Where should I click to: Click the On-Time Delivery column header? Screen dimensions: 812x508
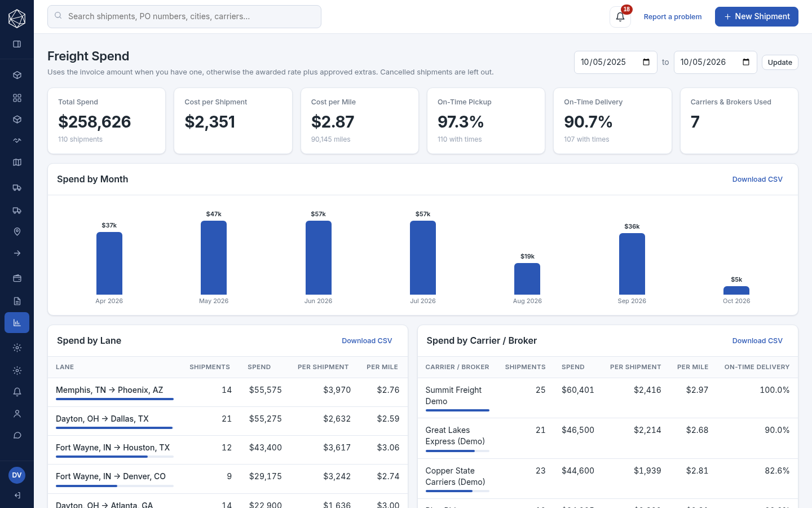pos(757,367)
